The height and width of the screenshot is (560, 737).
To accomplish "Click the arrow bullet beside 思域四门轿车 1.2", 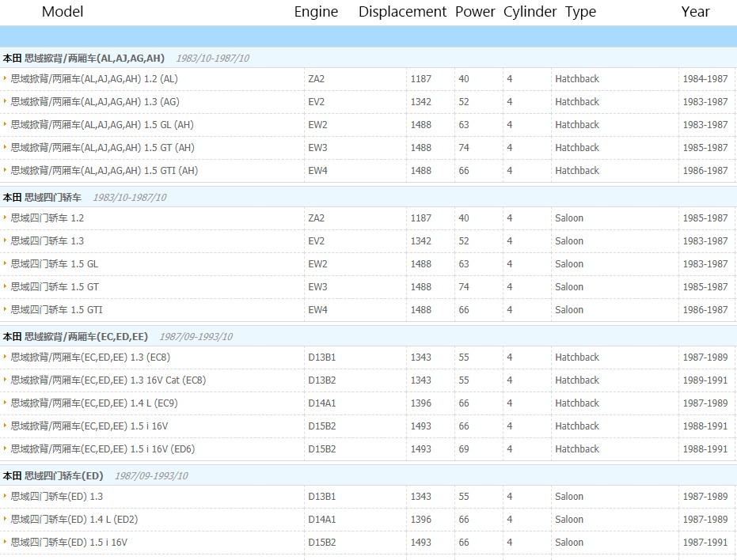I will coord(5,218).
